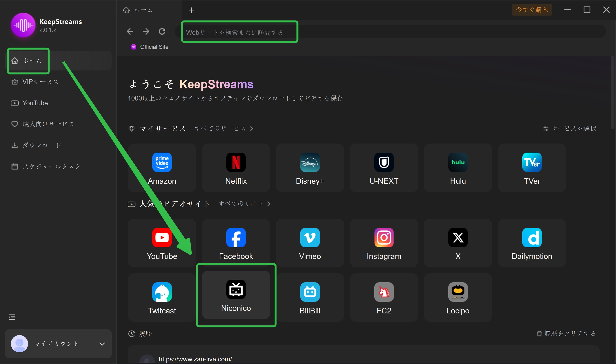616x364 pixels.
Task: Open 成人向けサービス in the sidebar
Action: [58, 124]
